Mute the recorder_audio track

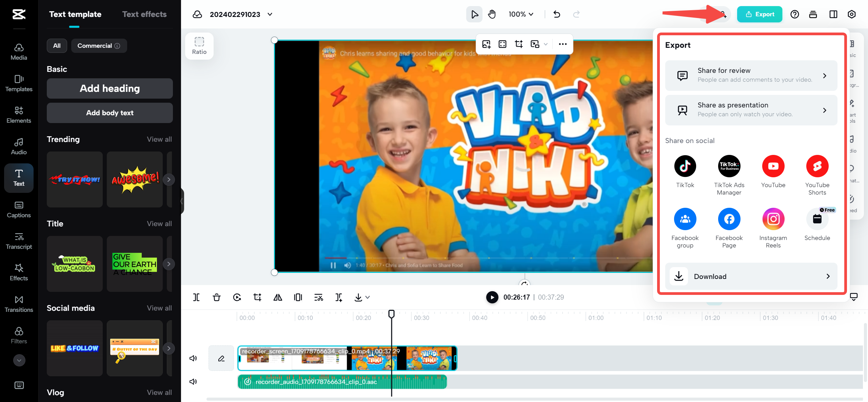coord(193,381)
